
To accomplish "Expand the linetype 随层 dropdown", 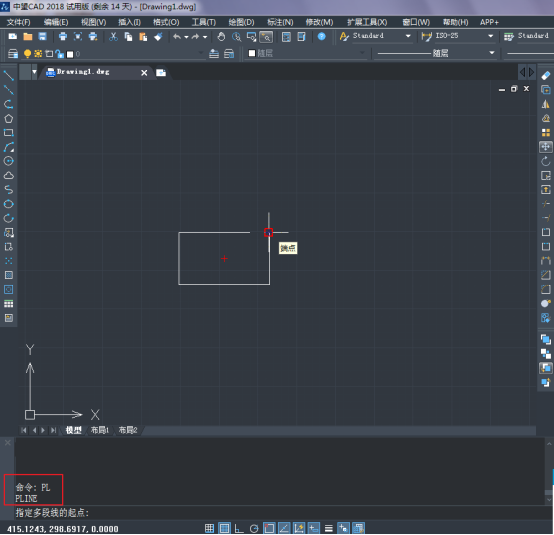I will (492, 53).
